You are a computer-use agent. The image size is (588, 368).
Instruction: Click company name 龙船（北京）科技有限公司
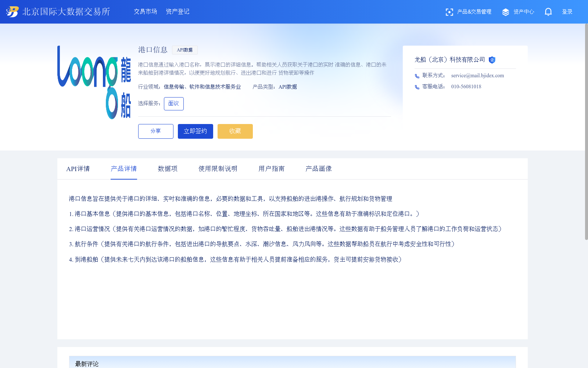(x=450, y=60)
